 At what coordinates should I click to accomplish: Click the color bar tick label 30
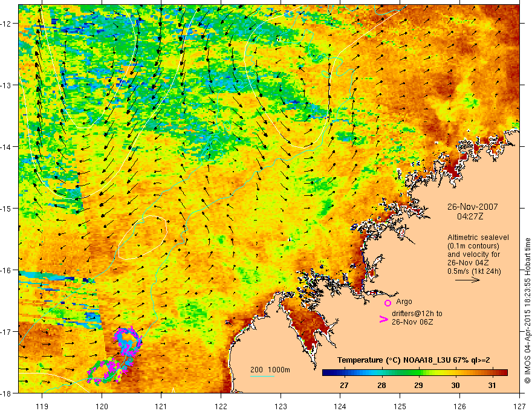(455, 385)
